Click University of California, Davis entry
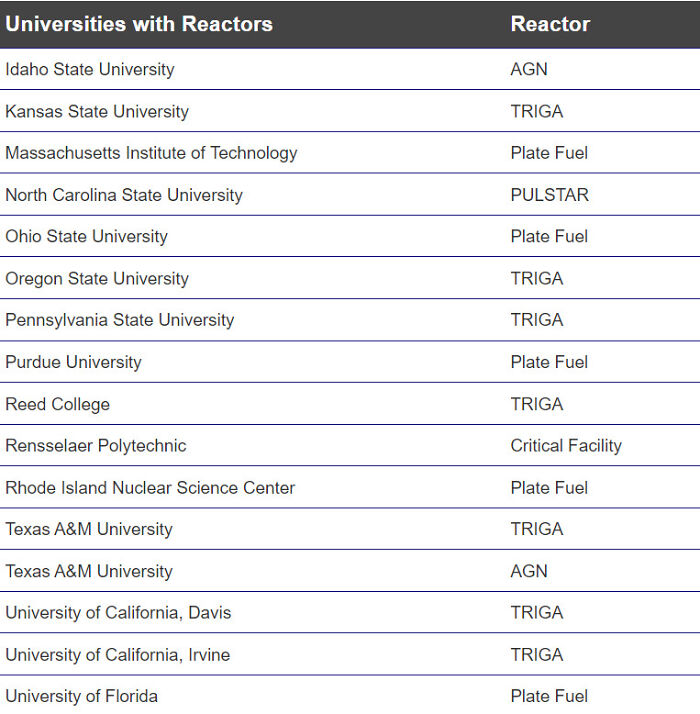The height and width of the screenshot is (714, 700). pyautogui.click(x=118, y=613)
